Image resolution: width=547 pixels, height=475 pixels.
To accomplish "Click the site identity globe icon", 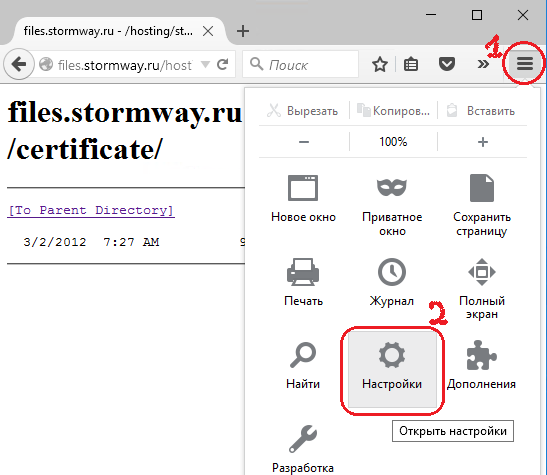I will pyautogui.click(x=46, y=64).
